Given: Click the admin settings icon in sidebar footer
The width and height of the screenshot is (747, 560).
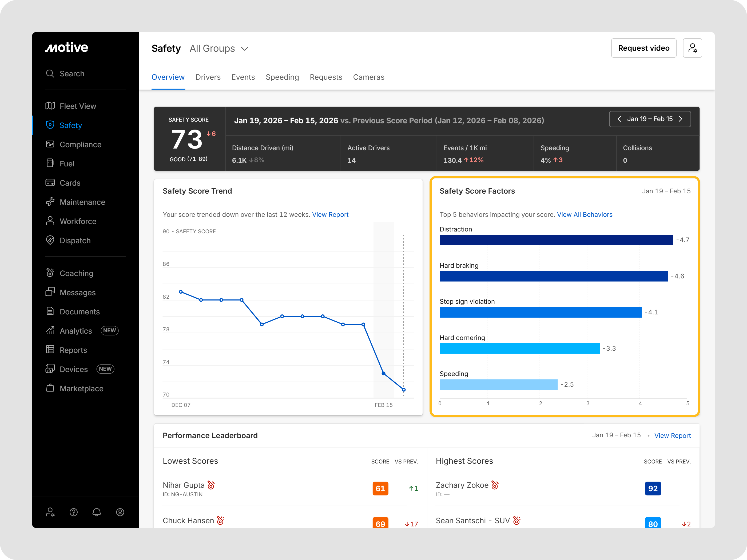Looking at the screenshot, I should tap(50, 512).
